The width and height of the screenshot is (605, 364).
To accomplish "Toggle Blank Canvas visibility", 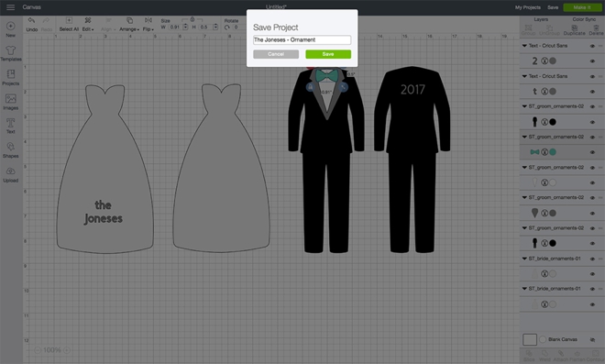I will (592, 339).
